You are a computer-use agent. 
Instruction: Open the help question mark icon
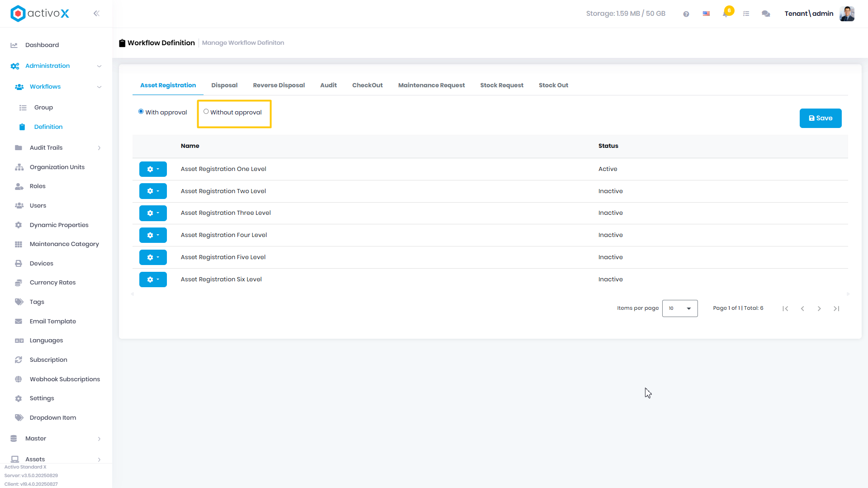point(686,14)
